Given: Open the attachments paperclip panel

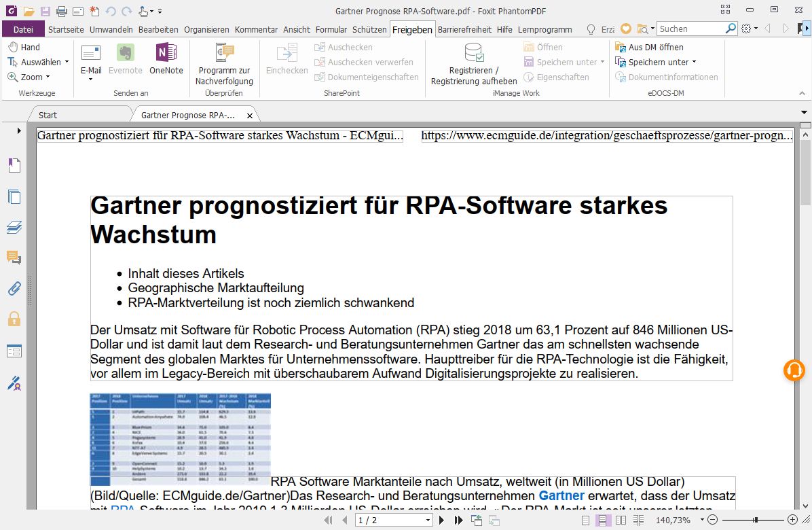Looking at the screenshot, I should (x=14, y=288).
